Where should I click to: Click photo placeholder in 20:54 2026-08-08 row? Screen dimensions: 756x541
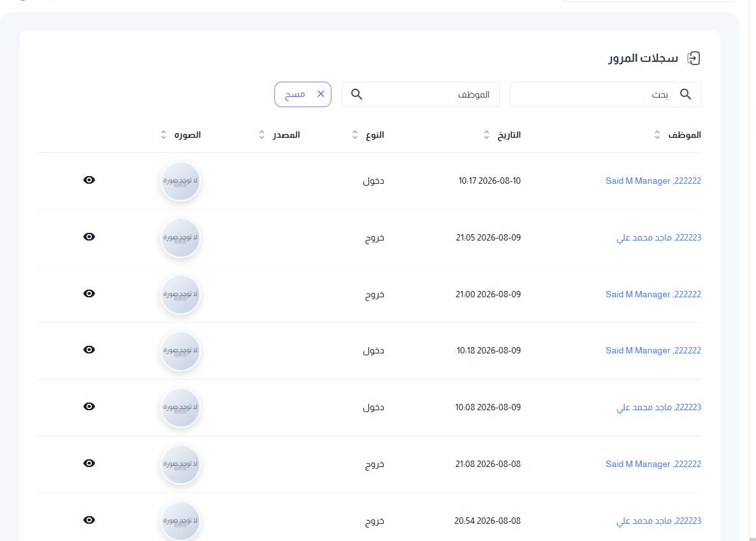[x=180, y=521]
